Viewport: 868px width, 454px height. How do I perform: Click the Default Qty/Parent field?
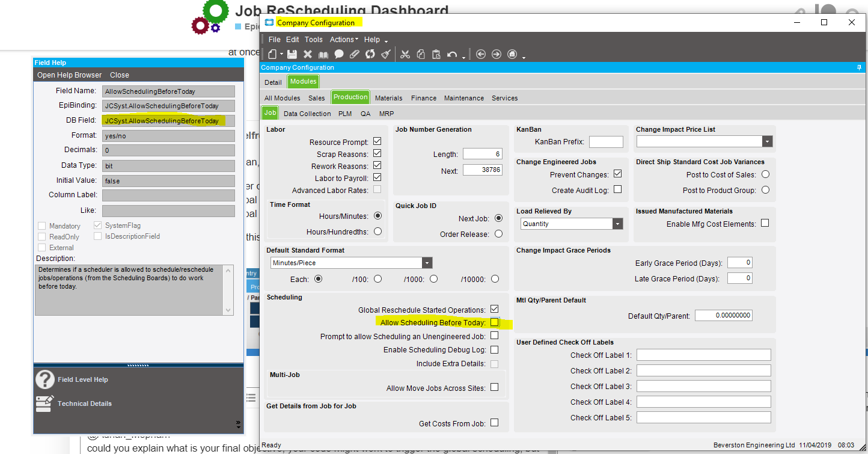[724, 316]
